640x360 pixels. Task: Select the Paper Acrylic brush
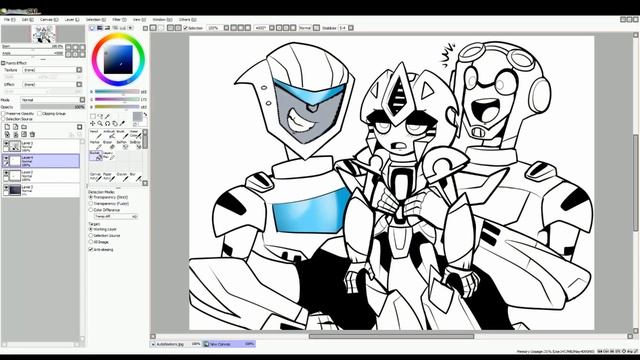pos(109,177)
